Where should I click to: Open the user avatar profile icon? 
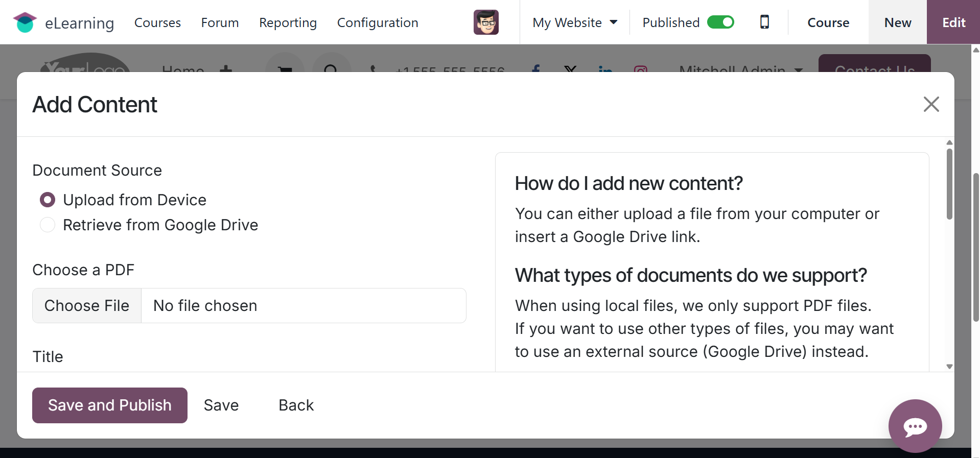[x=485, y=22]
